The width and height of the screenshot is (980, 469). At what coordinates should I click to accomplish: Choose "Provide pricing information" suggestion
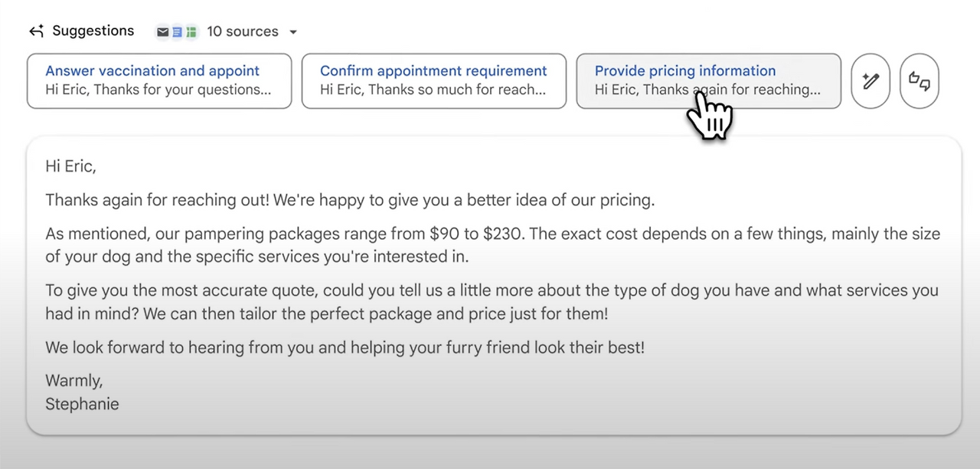(x=684, y=71)
